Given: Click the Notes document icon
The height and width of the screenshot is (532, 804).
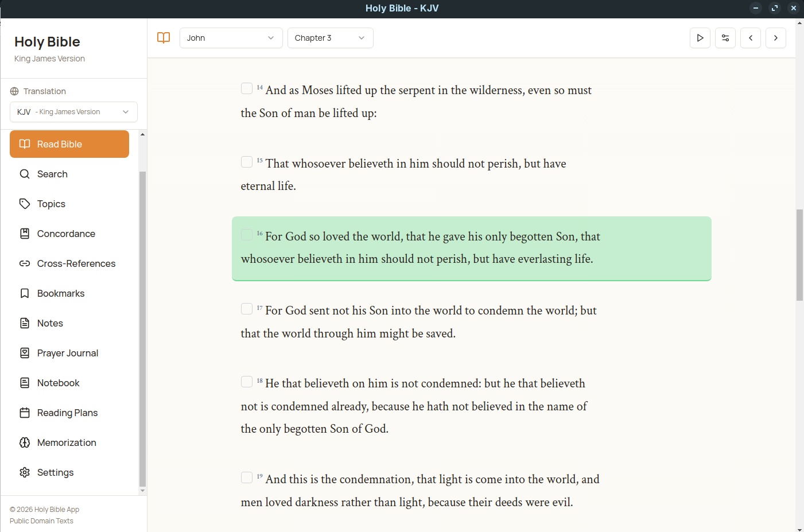Looking at the screenshot, I should pos(25,323).
